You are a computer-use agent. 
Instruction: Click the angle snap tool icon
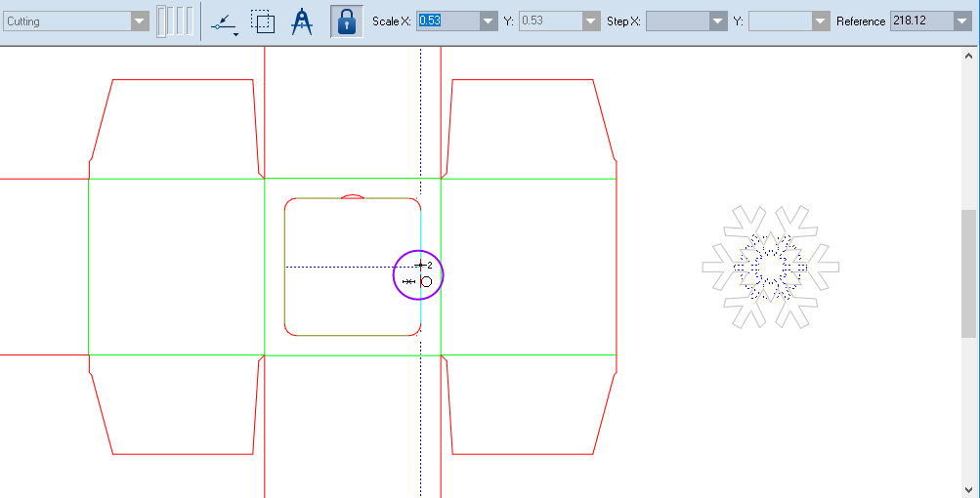pyautogui.click(x=225, y=21)
